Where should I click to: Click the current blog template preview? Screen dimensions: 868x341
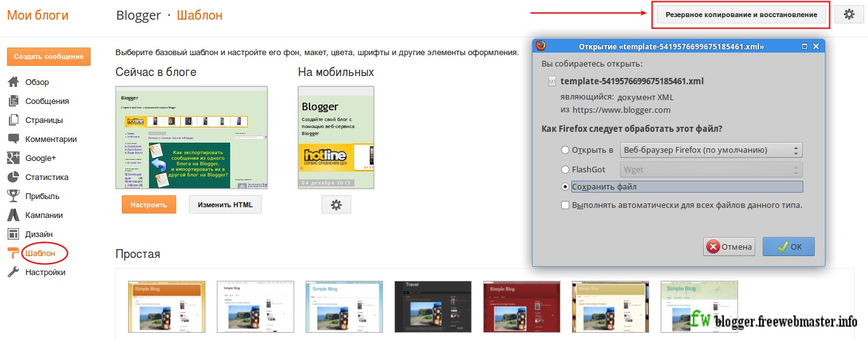pos(191,138)
